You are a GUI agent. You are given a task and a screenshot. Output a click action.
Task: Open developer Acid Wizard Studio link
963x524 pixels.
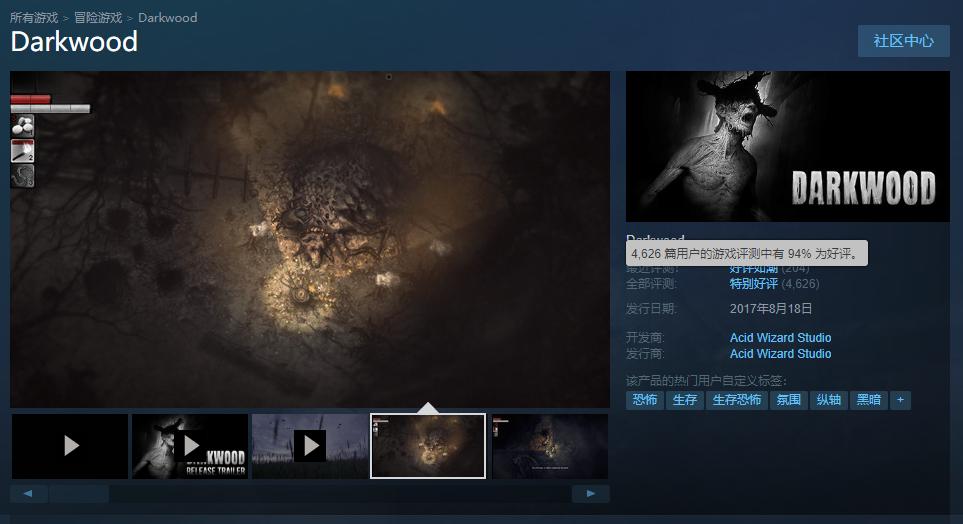coord(780,338)
